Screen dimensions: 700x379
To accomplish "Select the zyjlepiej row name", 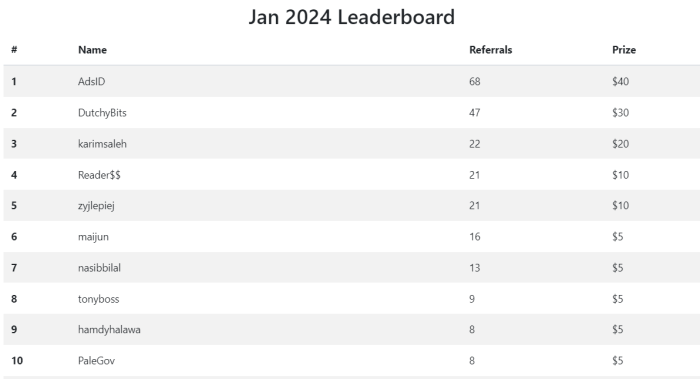I will (96, 206).
